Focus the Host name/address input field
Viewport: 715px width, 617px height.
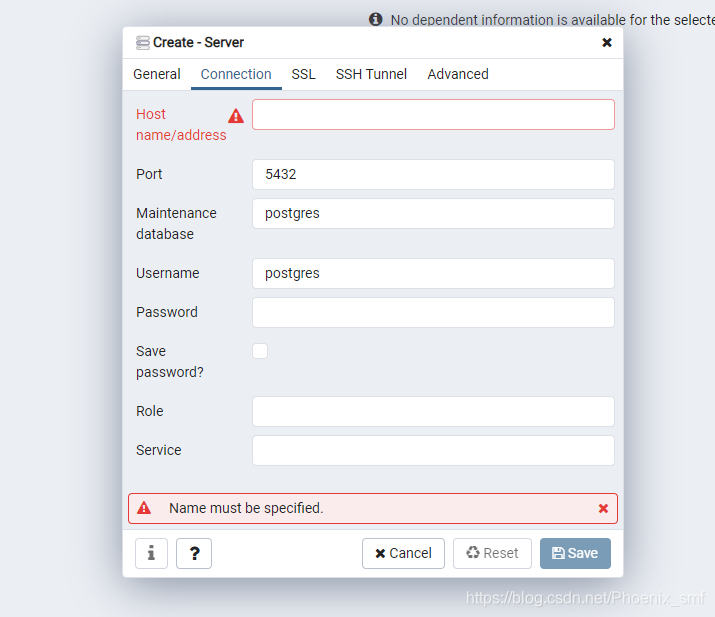pos(433,114)
